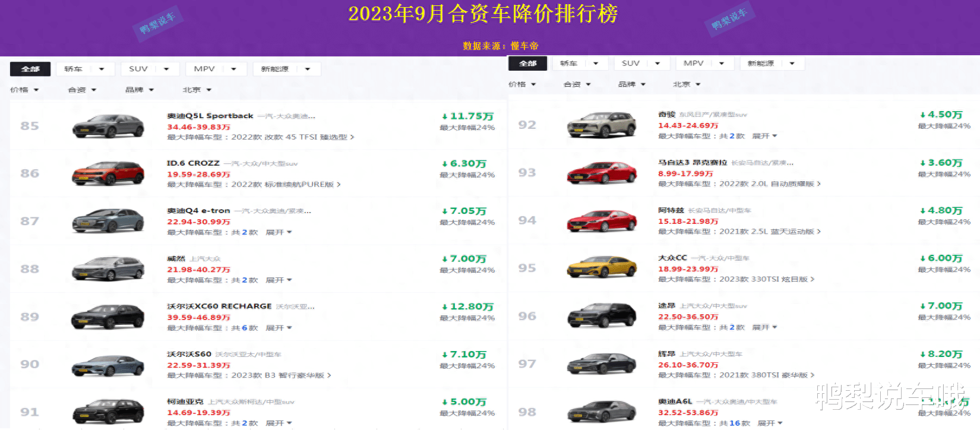Open left panel 合资 filter
Screen dimensions: 980x430
(x=82, y=90)
